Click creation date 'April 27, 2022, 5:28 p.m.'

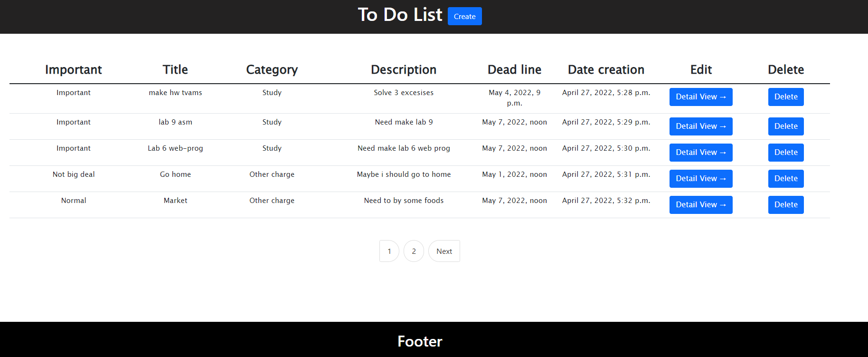pos(606,93)
